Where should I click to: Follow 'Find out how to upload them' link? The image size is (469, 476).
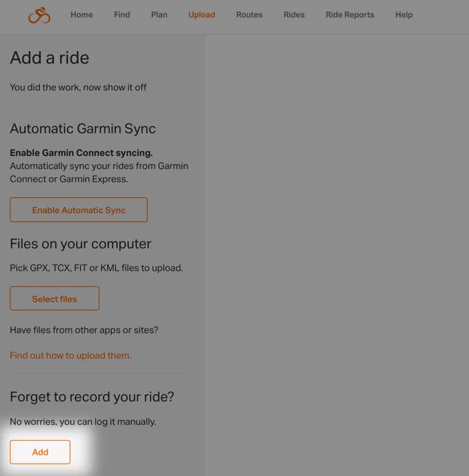click(x=70, y=355)
